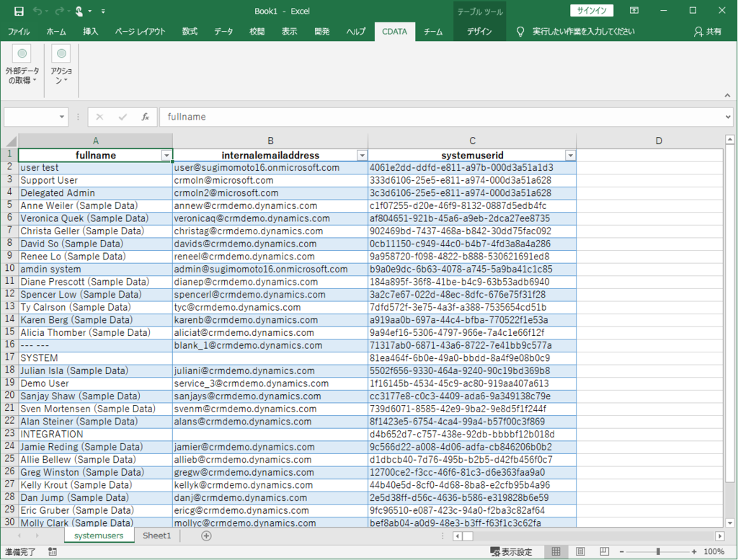The width and height of the screenshot is (738, 560).
Task: Click the lightbulb tell-me icon
Action: [x=520, y=32]
